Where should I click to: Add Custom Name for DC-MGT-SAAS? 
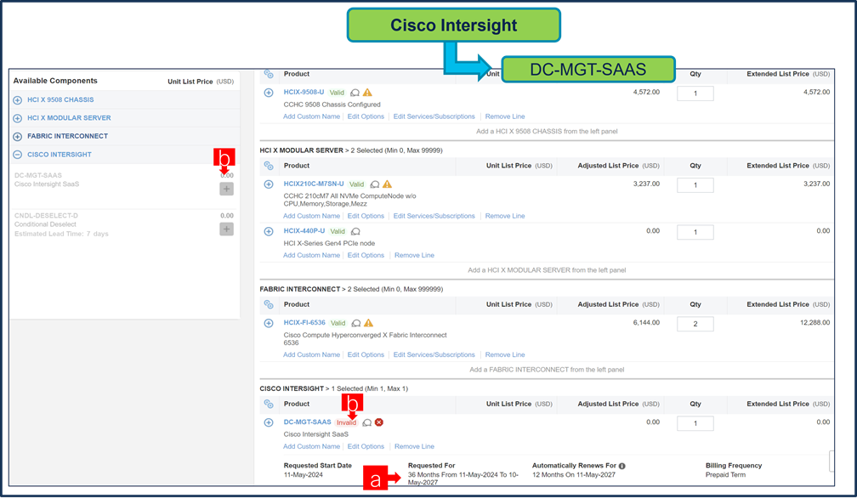click(x=311, y=446)
